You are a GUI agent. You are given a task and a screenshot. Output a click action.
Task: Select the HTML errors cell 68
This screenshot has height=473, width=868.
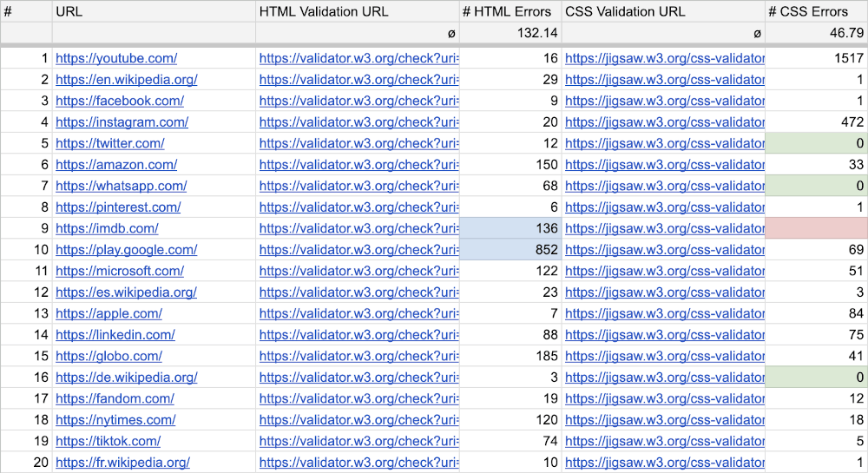[x=510, y=186]
